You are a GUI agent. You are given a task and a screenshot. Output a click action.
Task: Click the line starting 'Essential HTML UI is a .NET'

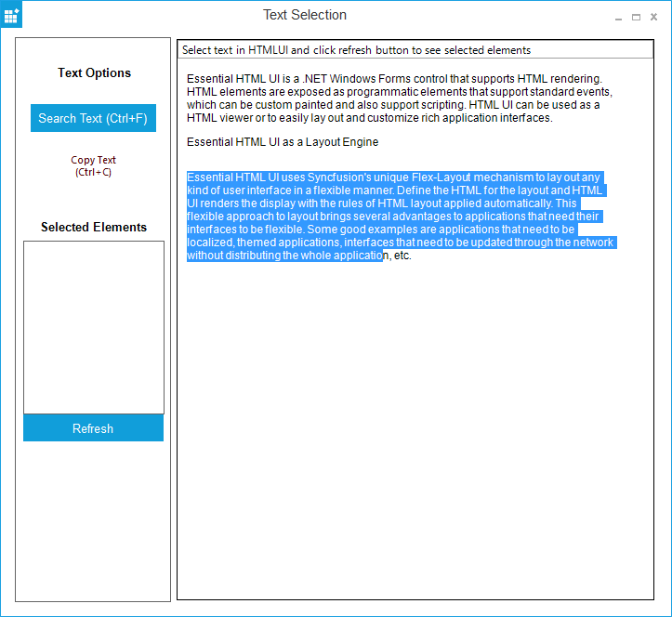point(394,79)
